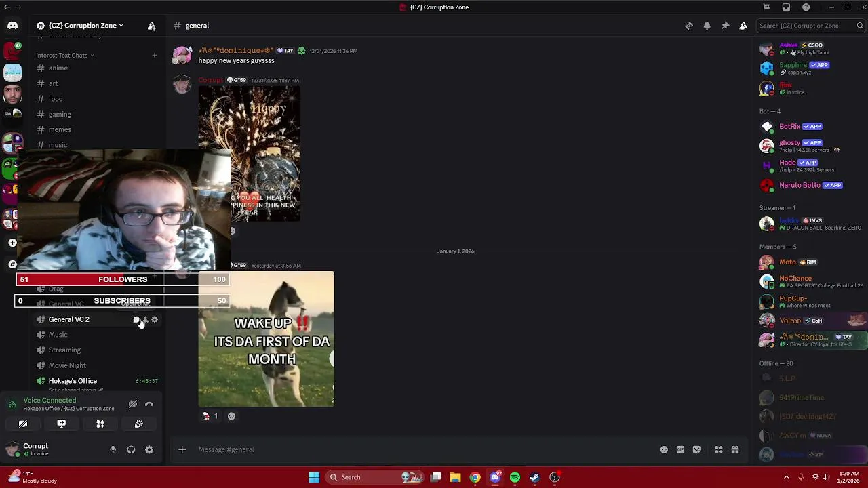
Task: Open Steam from taskbar
Action: 534,477
